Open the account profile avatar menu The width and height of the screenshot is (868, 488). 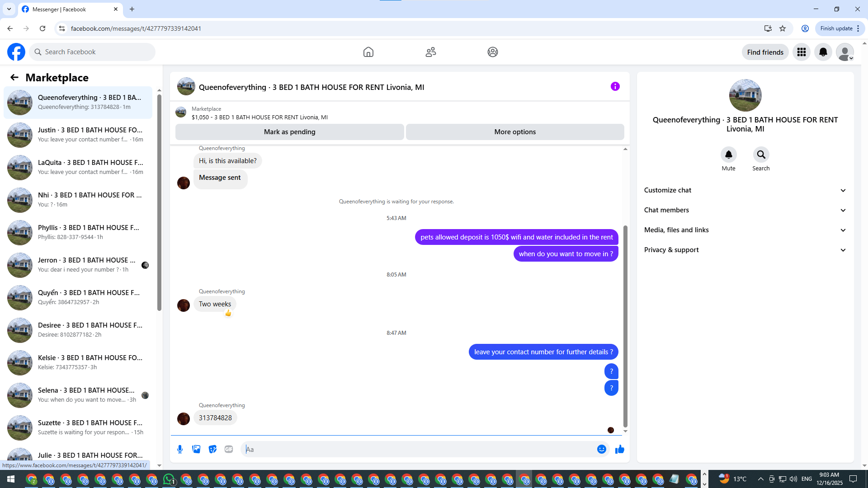(845, 52)
